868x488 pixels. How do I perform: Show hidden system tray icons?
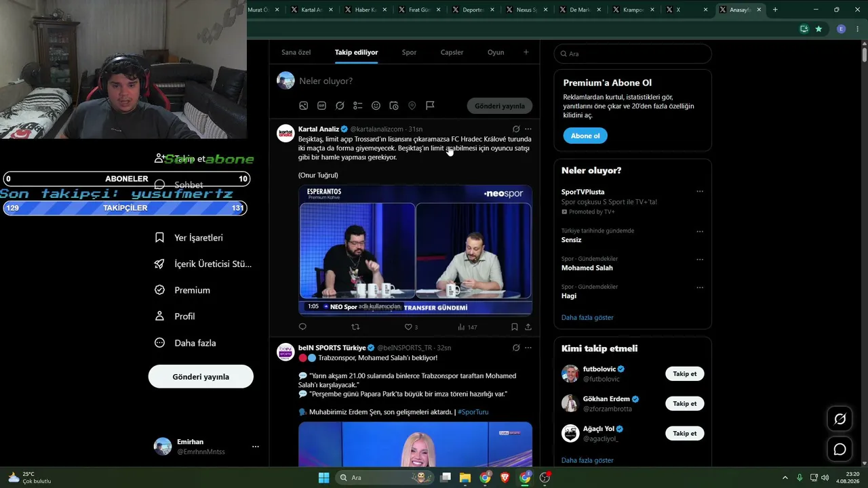click(785, 477)
